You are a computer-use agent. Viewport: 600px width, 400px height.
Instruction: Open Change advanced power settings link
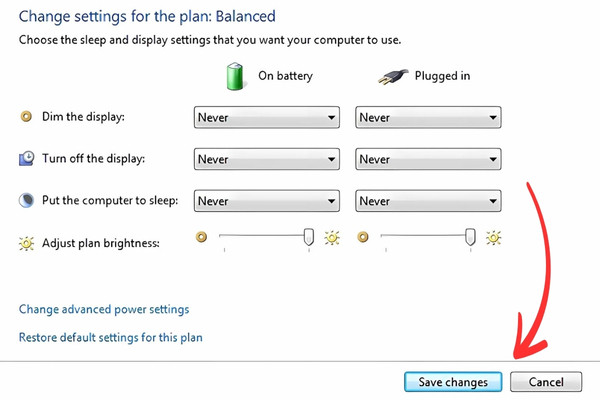pyautogui.click(x=104, y=310)
